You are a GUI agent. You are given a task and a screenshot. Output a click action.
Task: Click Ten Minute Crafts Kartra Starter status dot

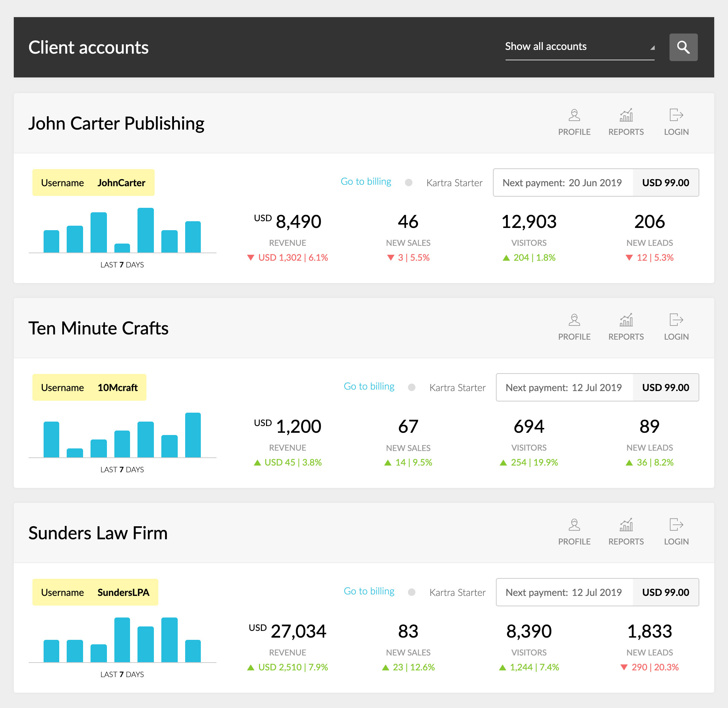(412, 387)
